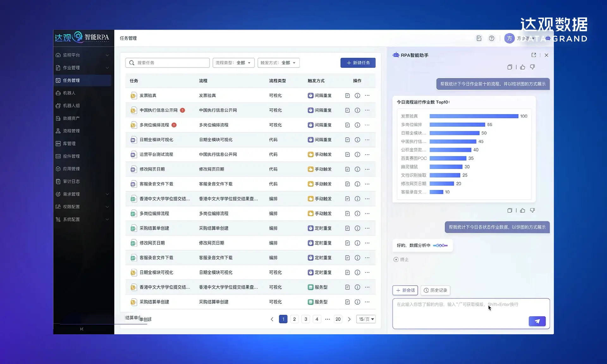Open more actions for 修改网页日期 code task

point(367,169)
